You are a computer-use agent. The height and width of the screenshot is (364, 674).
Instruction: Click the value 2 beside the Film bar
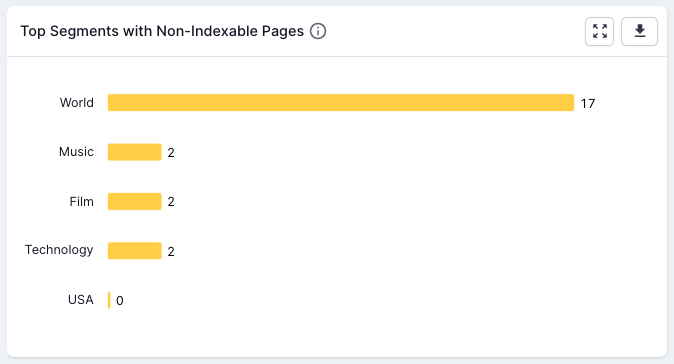click(x=171, y=202)
